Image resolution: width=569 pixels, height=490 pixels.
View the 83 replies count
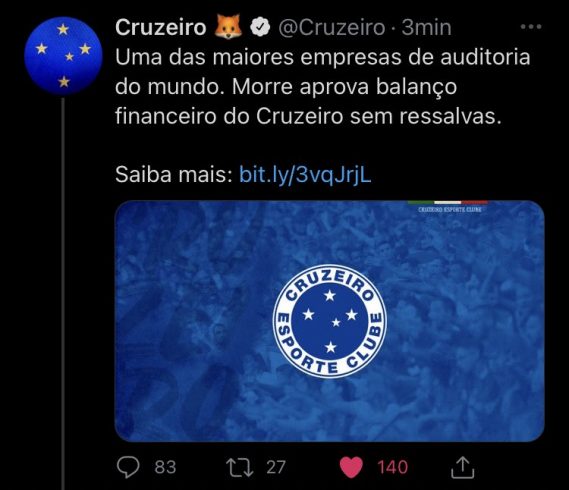(165, 467)
